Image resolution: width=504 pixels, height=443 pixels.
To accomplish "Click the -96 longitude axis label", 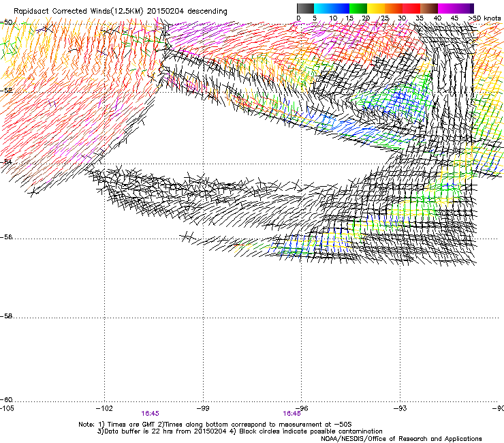I will [302, 408].
